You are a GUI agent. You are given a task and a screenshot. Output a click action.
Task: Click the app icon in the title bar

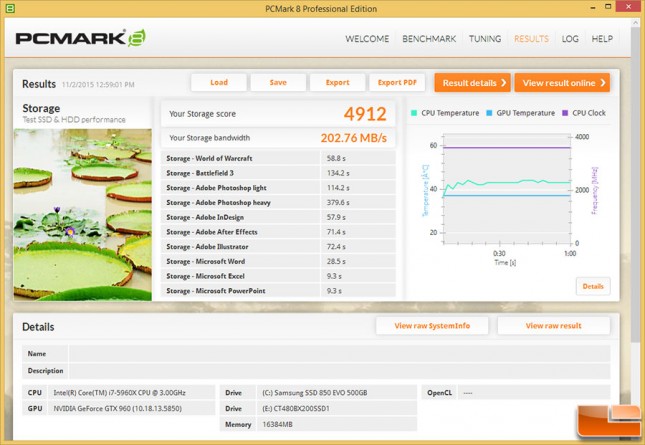pyautogui.click(x=10, y=8)
